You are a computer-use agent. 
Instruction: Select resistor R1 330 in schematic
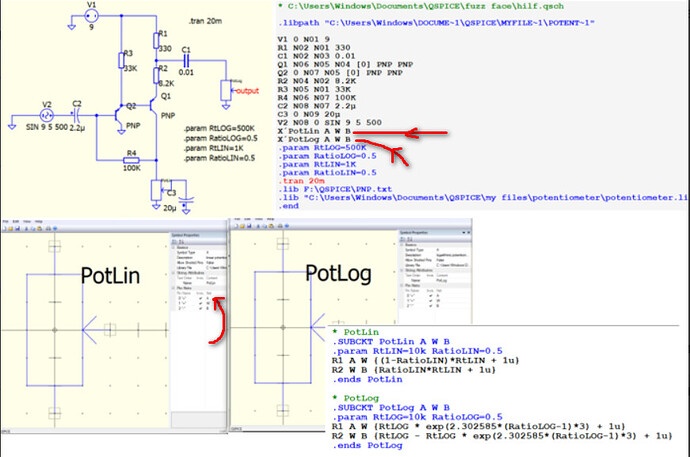click(156, 40)
